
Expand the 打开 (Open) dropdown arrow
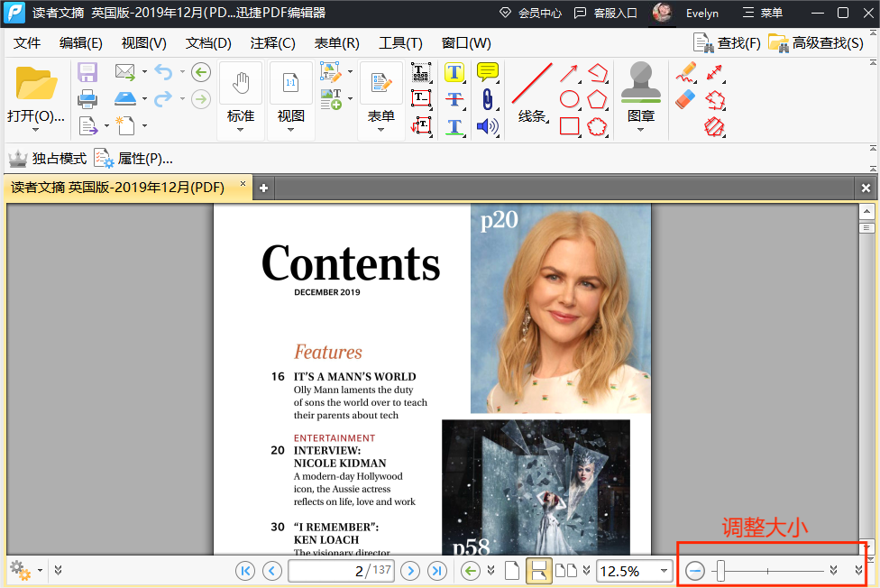35,130
